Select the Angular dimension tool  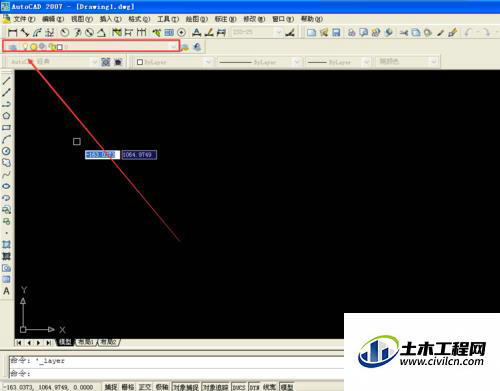tap(101, 33)
